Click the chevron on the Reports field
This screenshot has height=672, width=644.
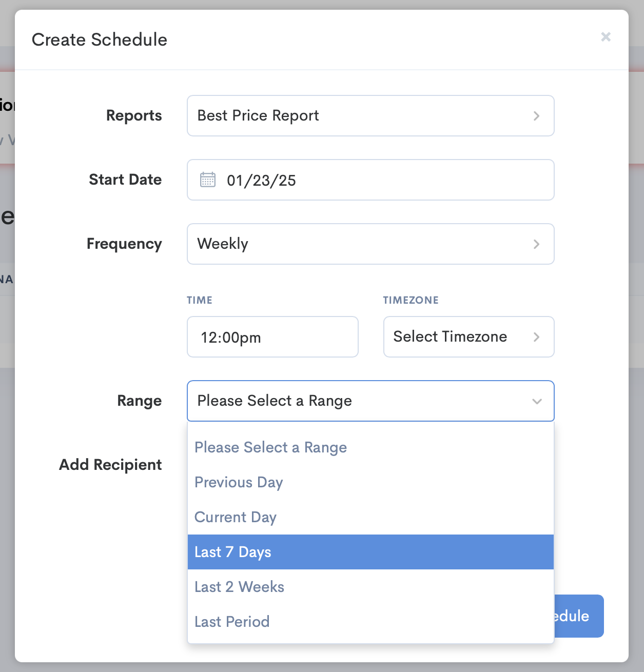click(x=537, y=116)
